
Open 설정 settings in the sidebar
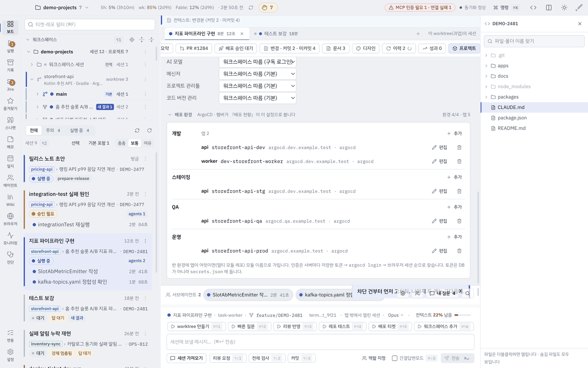tap(10, 355)
